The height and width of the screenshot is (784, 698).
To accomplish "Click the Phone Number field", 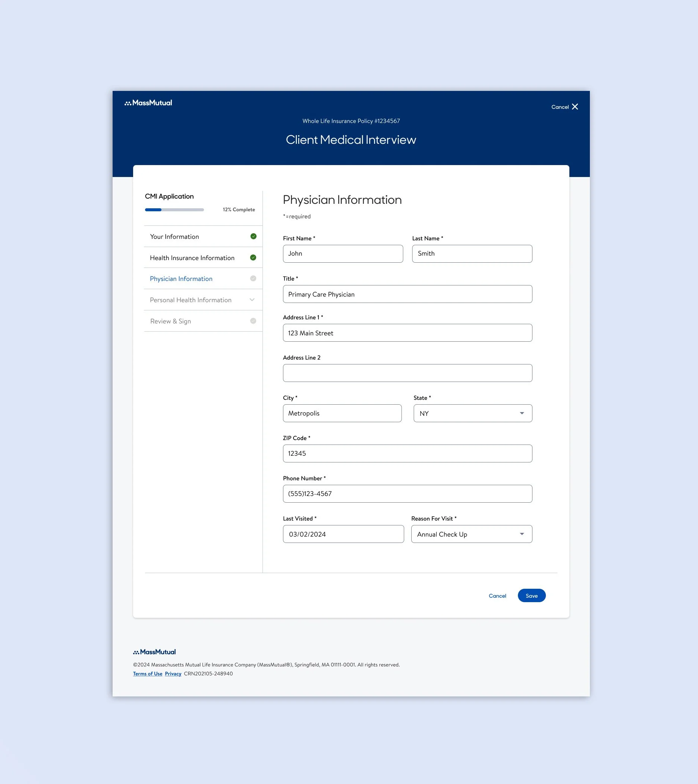I will [408, 494].
